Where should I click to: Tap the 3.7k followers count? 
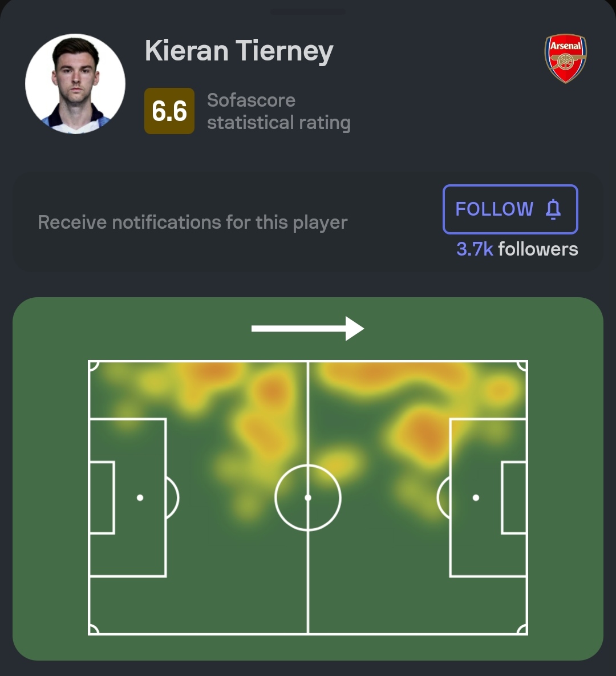point(517,249)
